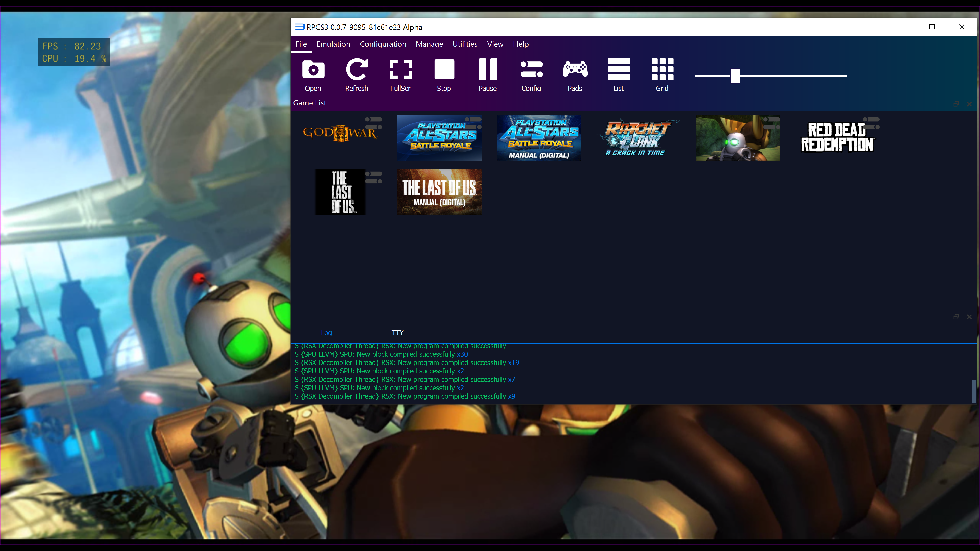Open the File menu

tap(301, 44)
